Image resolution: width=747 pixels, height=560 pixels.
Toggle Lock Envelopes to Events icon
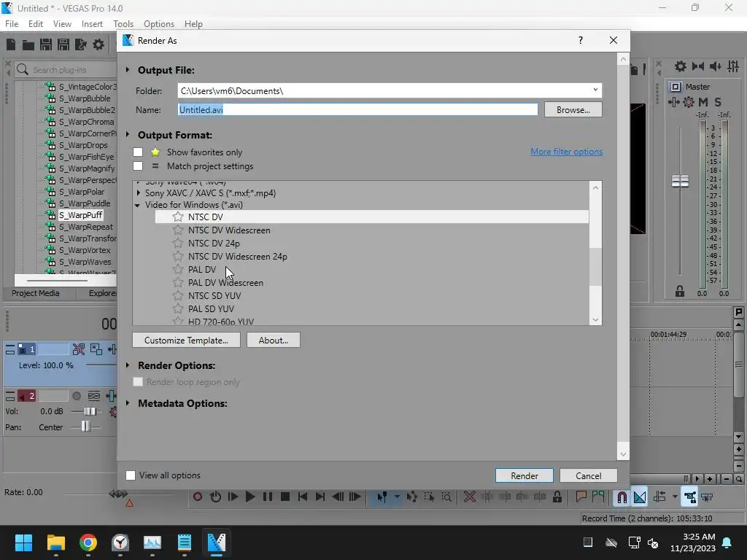click(x=690, y=497)
